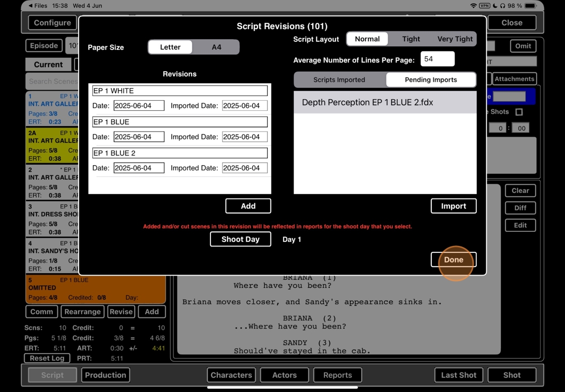Edit Imported Date of EP 1 BLUE 2
This screenshot has width=565, height=392.
[245, 168]
